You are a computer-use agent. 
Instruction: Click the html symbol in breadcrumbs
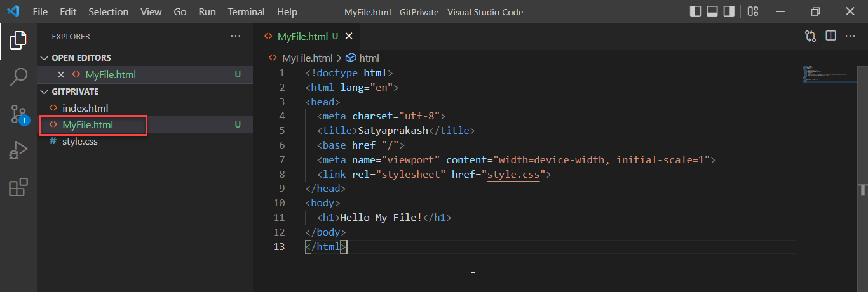pos(369,58)
